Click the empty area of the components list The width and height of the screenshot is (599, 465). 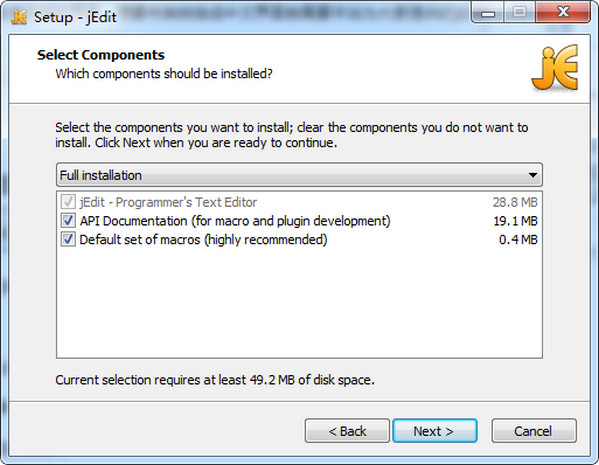(x=299, y=304)
